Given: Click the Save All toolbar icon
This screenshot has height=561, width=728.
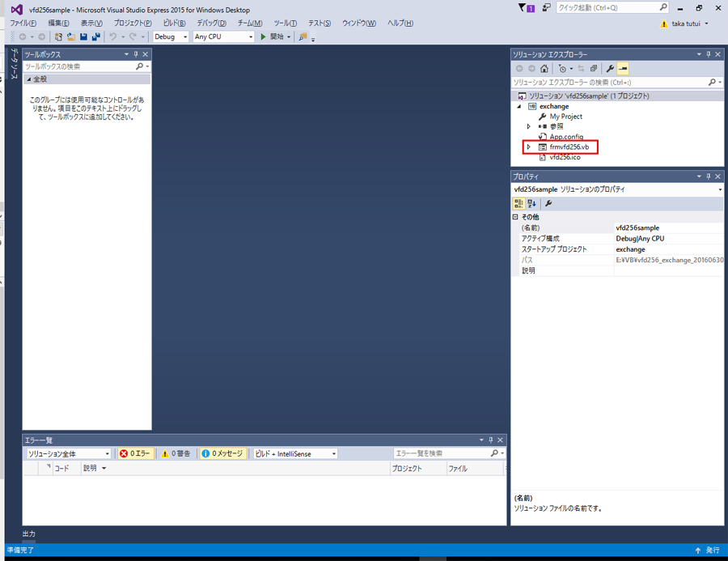Looking at the screenshot, I should [x=96, y=36].
